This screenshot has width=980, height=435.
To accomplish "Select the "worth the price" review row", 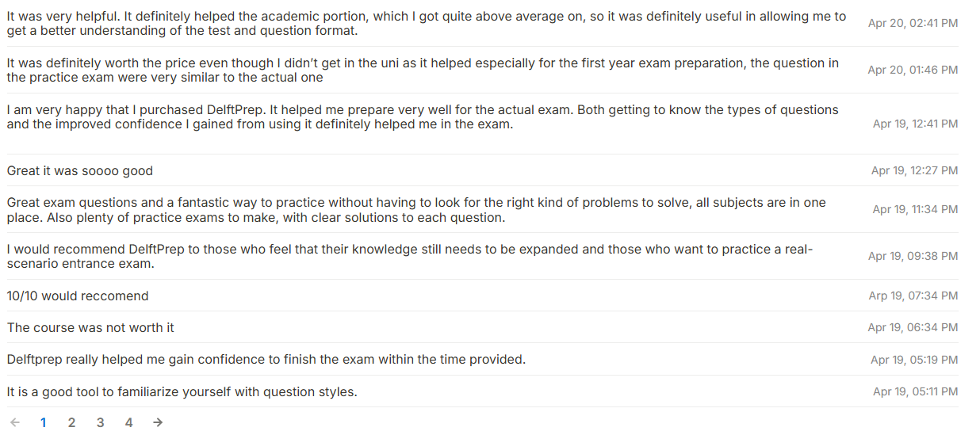I will 422,70.
